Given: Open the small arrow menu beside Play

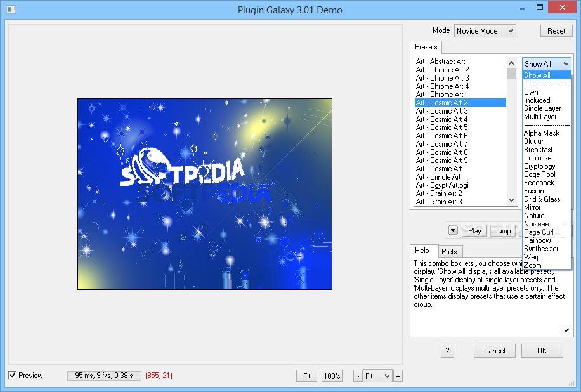Looking at the screenshot, I should pos(453,230).
